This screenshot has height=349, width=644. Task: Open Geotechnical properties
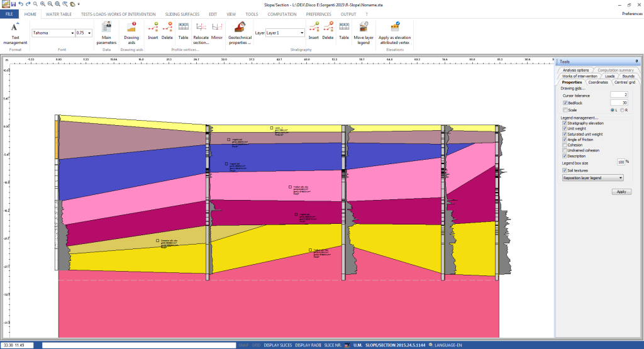[x=239, y=28]
